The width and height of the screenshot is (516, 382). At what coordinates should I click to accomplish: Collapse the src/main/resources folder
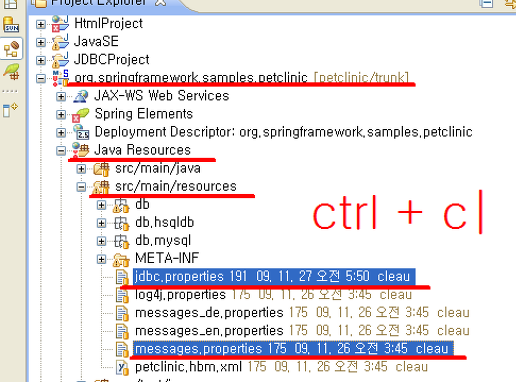pyautogui.click(x=81, y=187)
